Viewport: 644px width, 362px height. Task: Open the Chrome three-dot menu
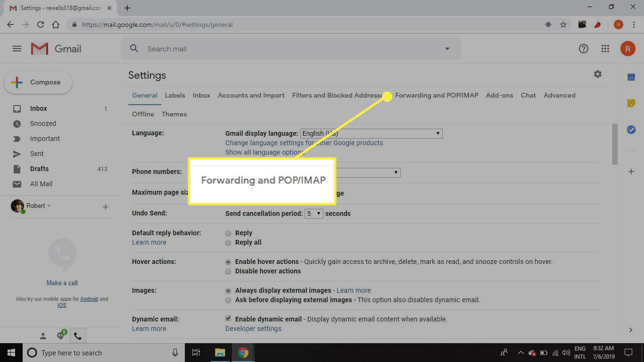coord(634,25)
